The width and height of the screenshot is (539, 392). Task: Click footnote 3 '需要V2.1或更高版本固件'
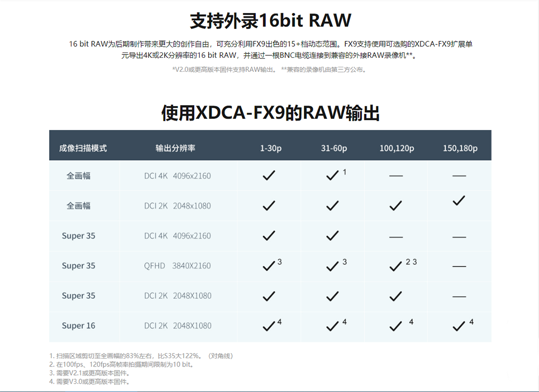point(90,373)
